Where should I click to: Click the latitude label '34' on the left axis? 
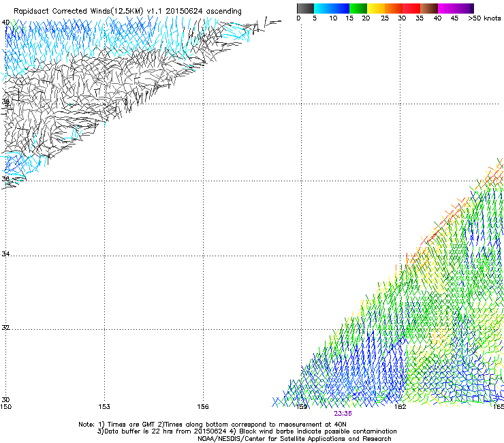pyautogui.click(x=5, y=254)
